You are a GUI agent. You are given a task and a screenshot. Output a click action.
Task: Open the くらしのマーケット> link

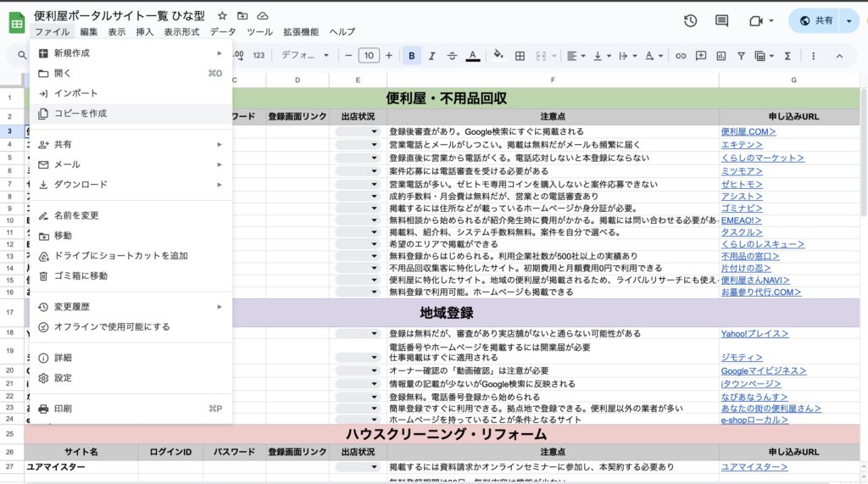pos(762,158)
